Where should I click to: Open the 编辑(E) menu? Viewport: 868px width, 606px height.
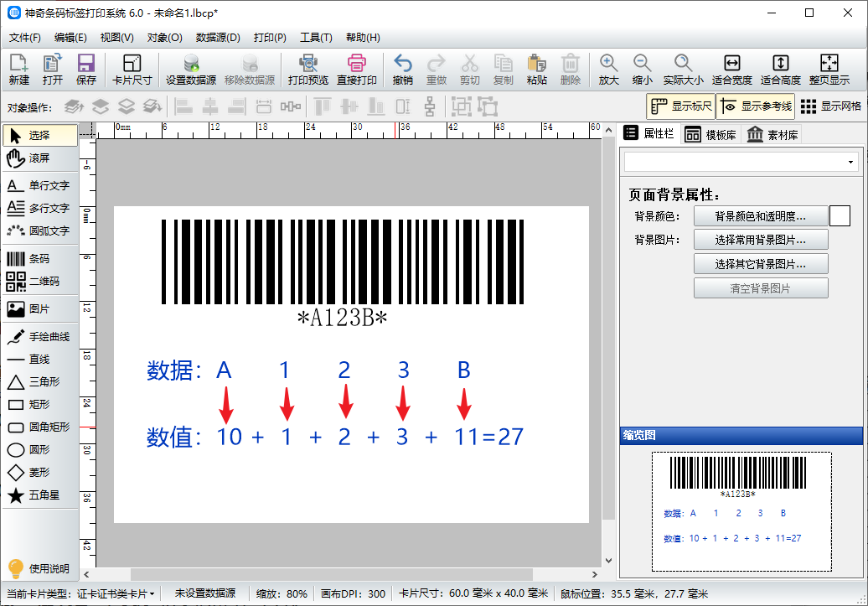pos(70,38)
